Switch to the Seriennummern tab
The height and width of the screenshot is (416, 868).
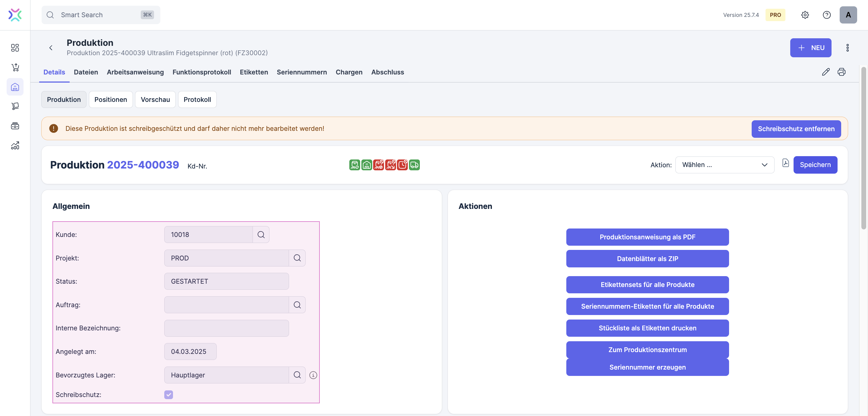302,72
